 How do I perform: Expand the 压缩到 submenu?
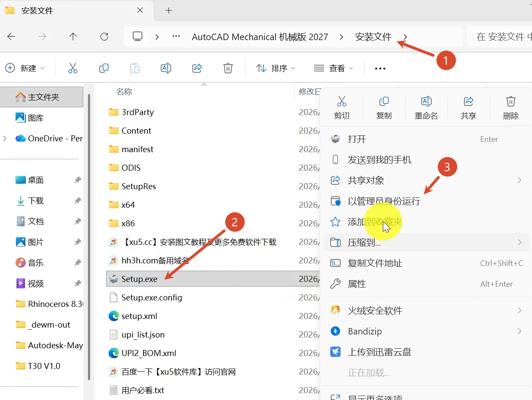pyautogui.click(x=519, y=242)
